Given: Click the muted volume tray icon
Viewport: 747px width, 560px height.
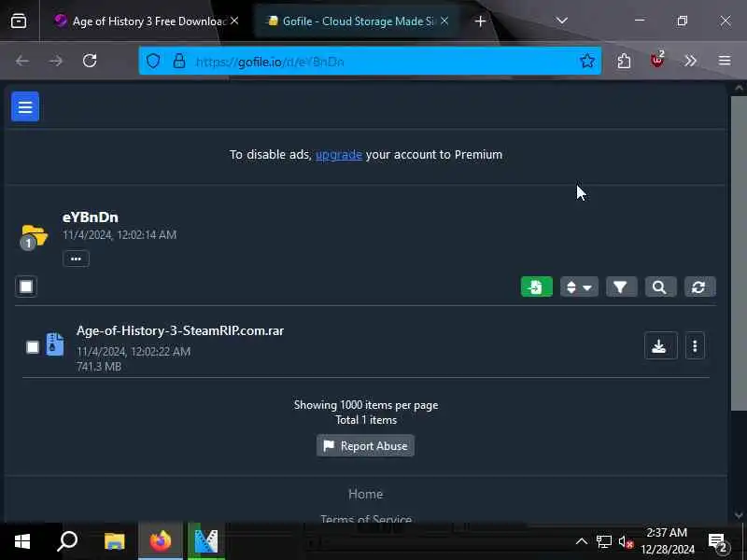Looking at the screenshot, I should click(626, 542).
